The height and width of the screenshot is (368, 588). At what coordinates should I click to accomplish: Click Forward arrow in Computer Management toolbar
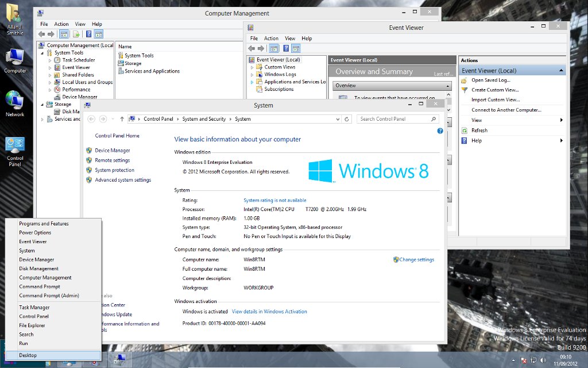point(51,34)
